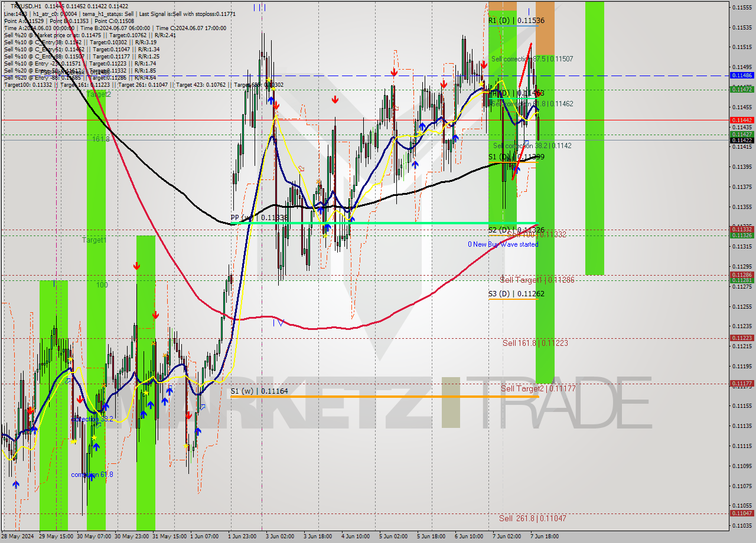Select the red 0.11047 price axis tag
This screenshot has height=543, width=756.
click(742, 513)
